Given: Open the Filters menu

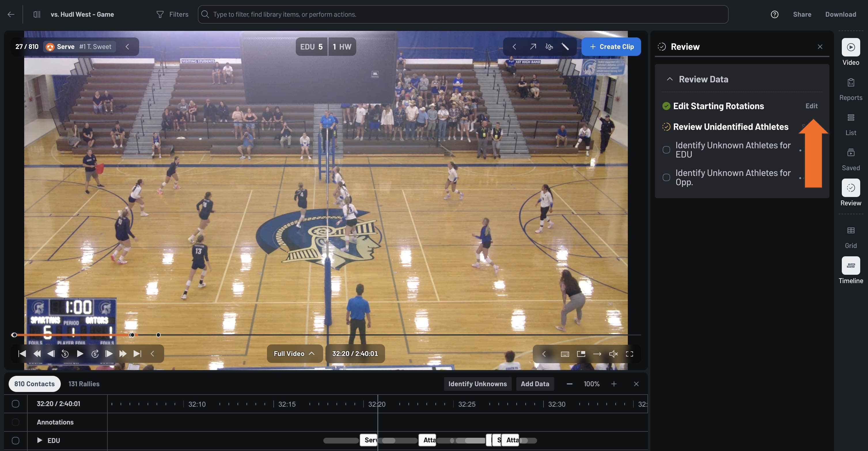Looking at the screenshot, I should click(172, 14).
